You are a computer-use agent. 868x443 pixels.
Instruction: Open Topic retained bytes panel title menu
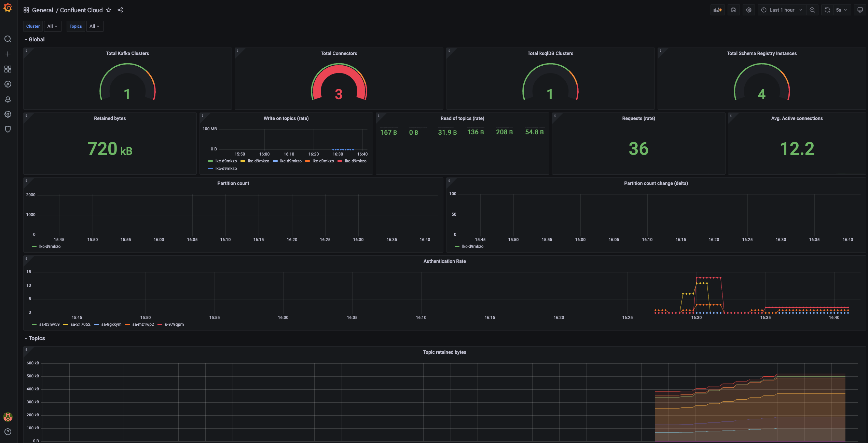tap(444, 352)
